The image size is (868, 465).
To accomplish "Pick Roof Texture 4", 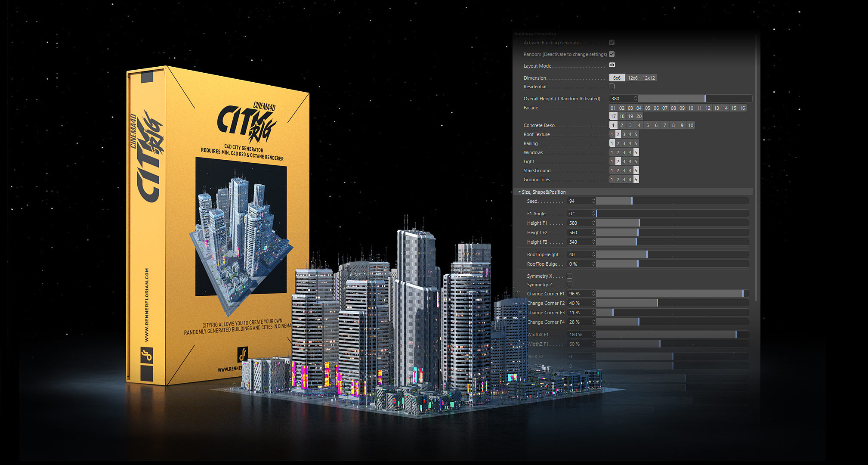I will [x=630, y=134].
